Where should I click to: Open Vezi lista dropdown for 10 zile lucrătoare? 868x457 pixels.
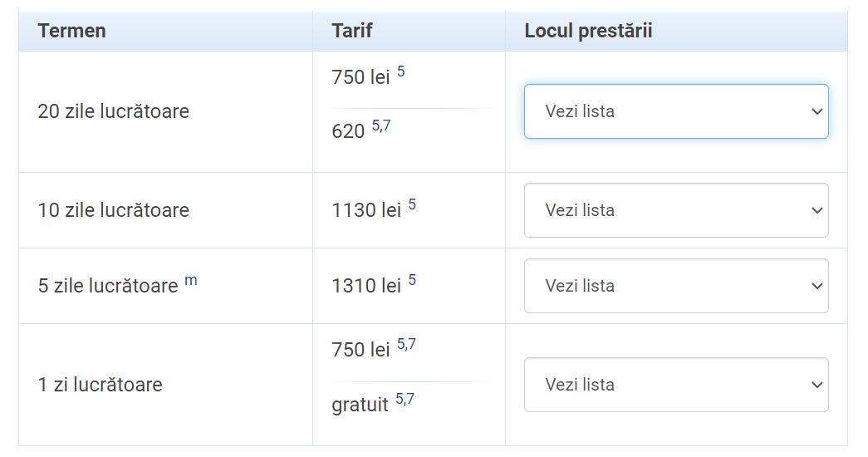point(676,210)
